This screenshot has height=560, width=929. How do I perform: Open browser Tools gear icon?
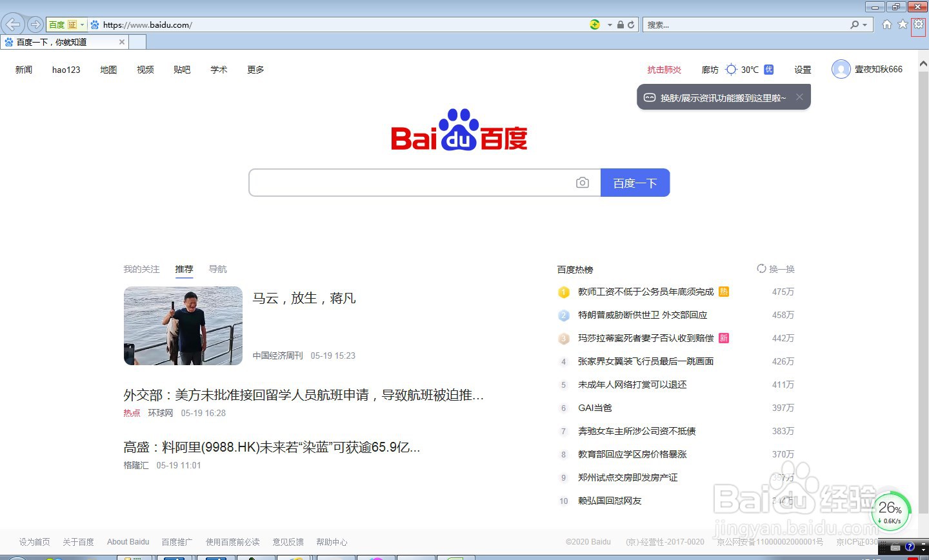tap(918, 25)
